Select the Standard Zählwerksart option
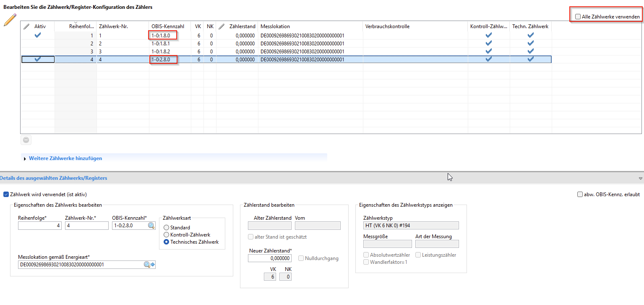The width and height of the screenshot is (644, 305). click(x=167, y=228)
